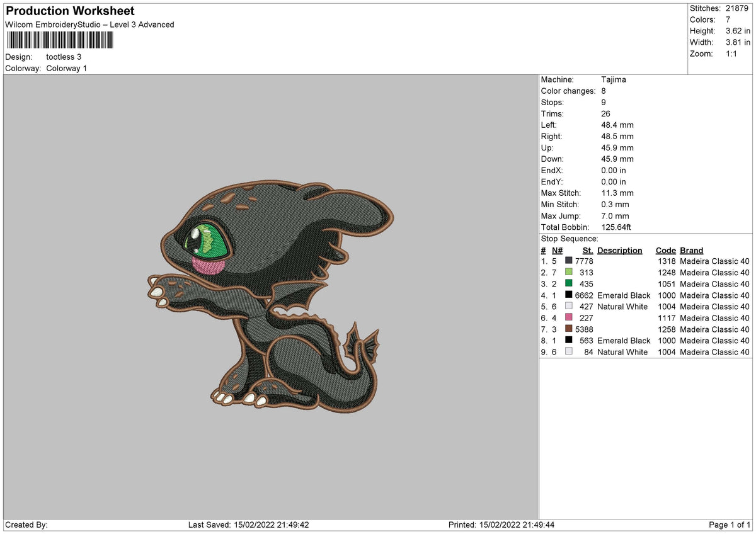This screenshot has width=756, height=534.
Task: Click Emerald Black description in stop 4
Action: [x=624, y=295]
